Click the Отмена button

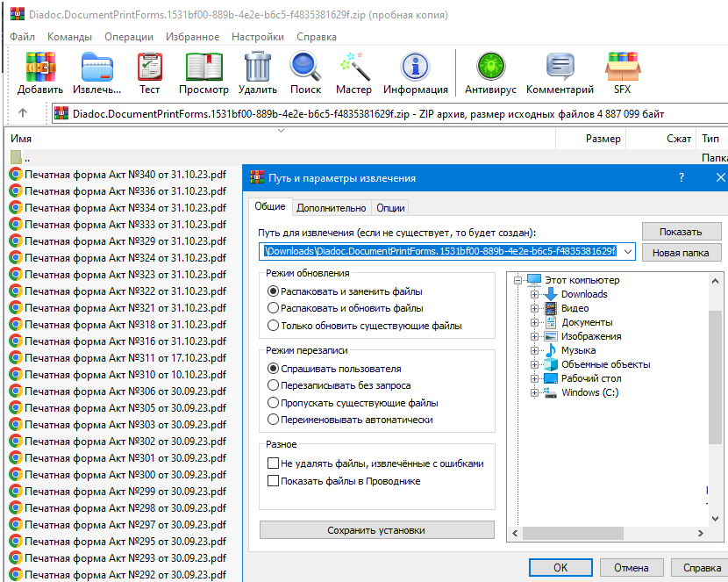[632, 568]
